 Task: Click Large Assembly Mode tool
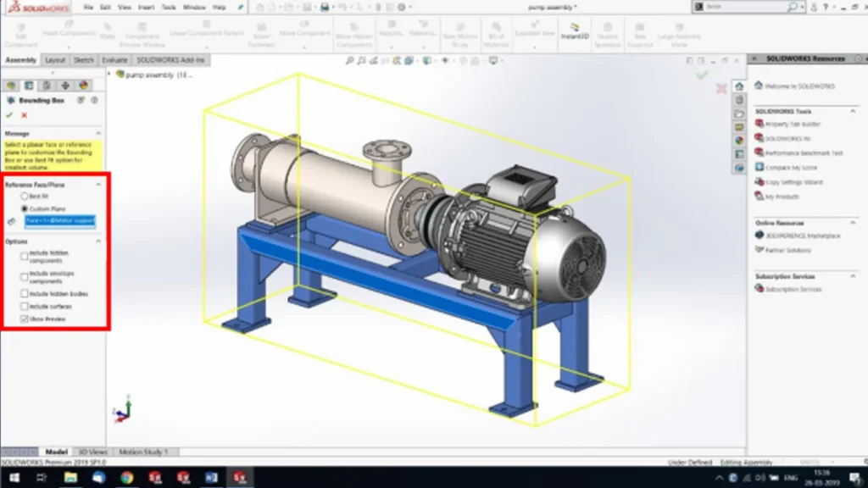click(679, 36)
